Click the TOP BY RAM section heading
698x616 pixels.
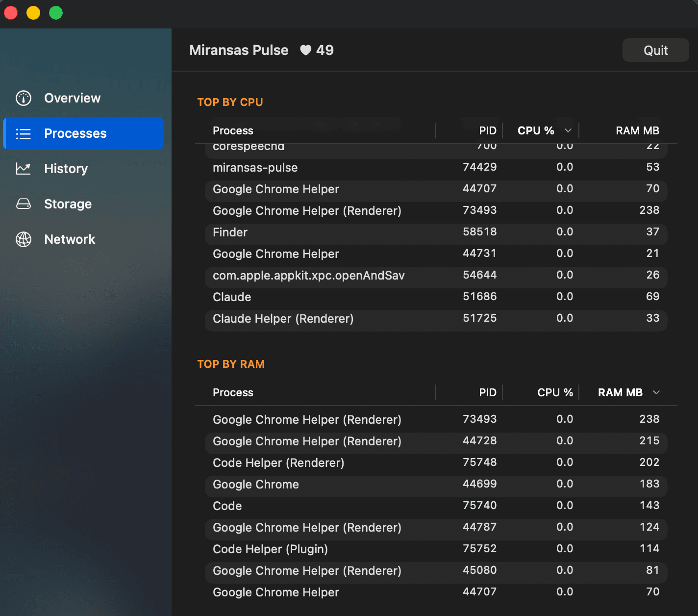231,364
